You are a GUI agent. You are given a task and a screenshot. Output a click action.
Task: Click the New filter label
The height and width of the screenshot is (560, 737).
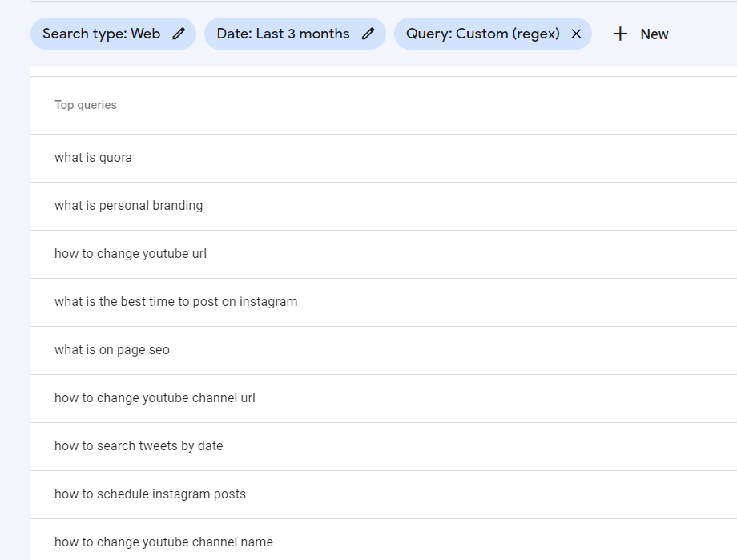[654, 34]
